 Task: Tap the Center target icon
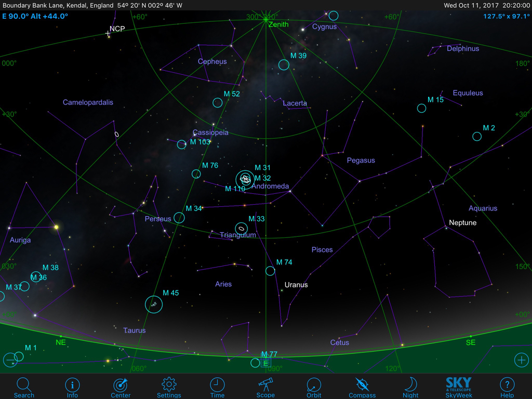(121, 387)
